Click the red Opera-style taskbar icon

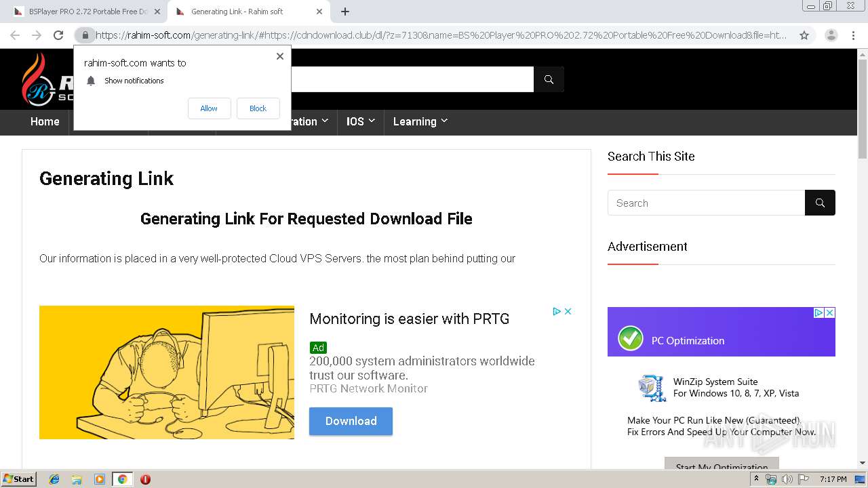tap(145, 479)
